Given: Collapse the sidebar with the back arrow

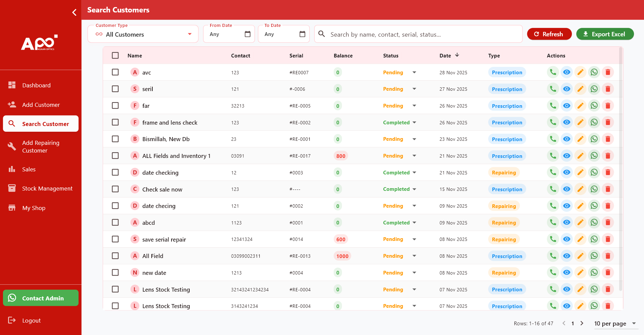Looking at the screenshot, I should click(74, 12).
